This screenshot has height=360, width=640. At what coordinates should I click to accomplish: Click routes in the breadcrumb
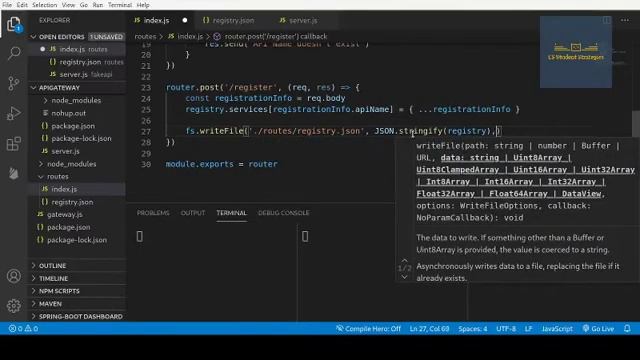pos(145,36)
